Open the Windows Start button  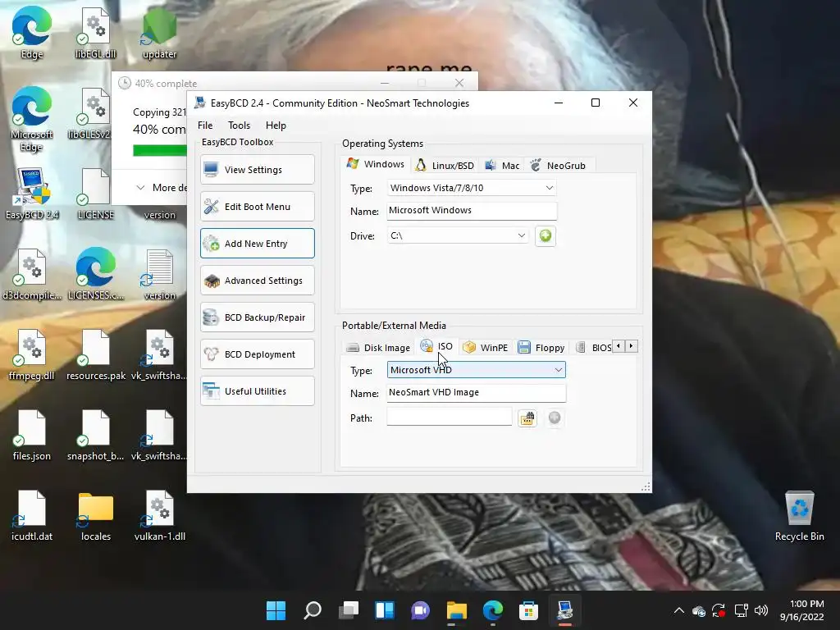[276, 610]
